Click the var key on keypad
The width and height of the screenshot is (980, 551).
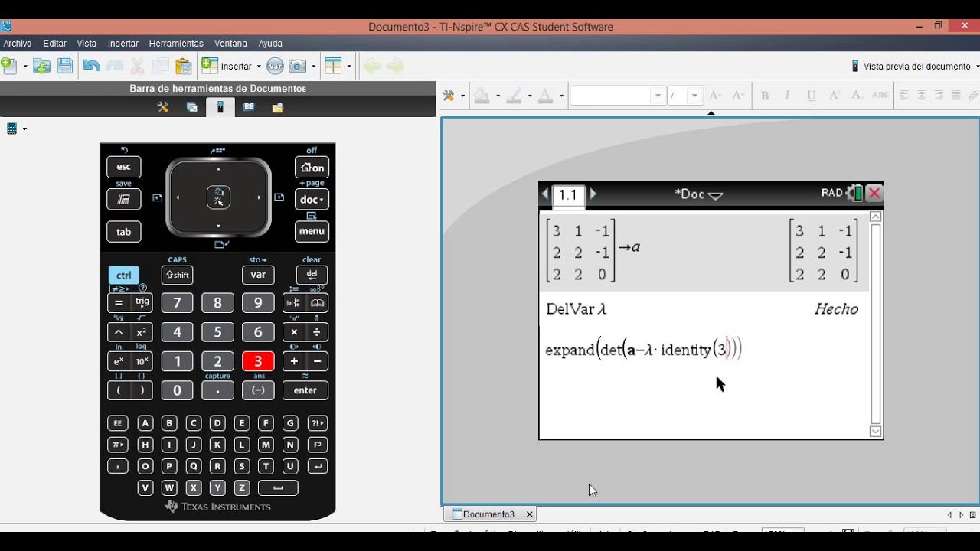pyautogui.click(x=258, y=275)
